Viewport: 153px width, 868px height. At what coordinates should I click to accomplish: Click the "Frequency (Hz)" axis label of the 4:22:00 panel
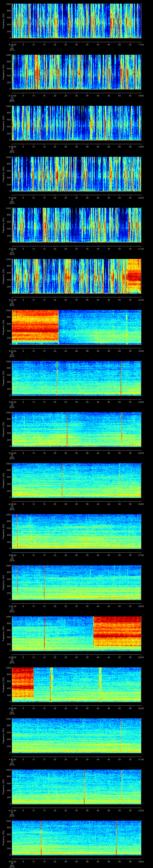click(x=3, y=327)
